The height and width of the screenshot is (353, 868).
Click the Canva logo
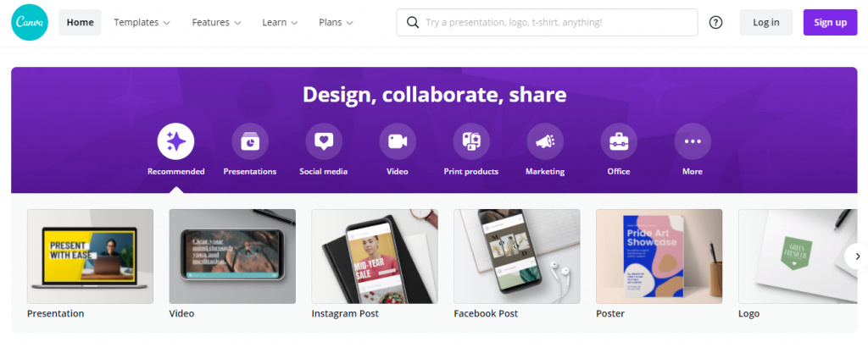click(x=30, y=22)
